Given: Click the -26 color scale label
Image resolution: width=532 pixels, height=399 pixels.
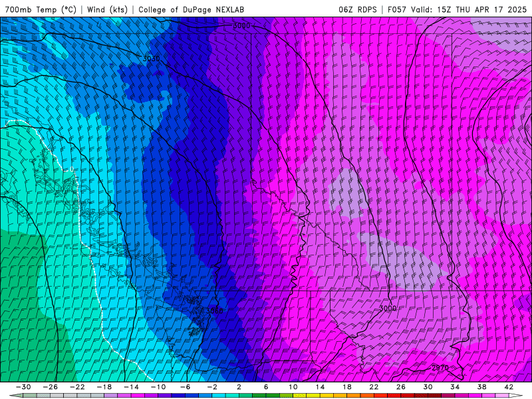Looking at the screenshot, I should pos(51,387).
